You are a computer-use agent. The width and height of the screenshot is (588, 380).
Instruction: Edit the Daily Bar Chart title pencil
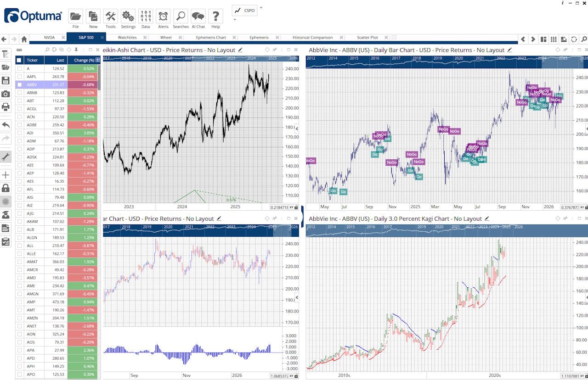click(510, 50)
